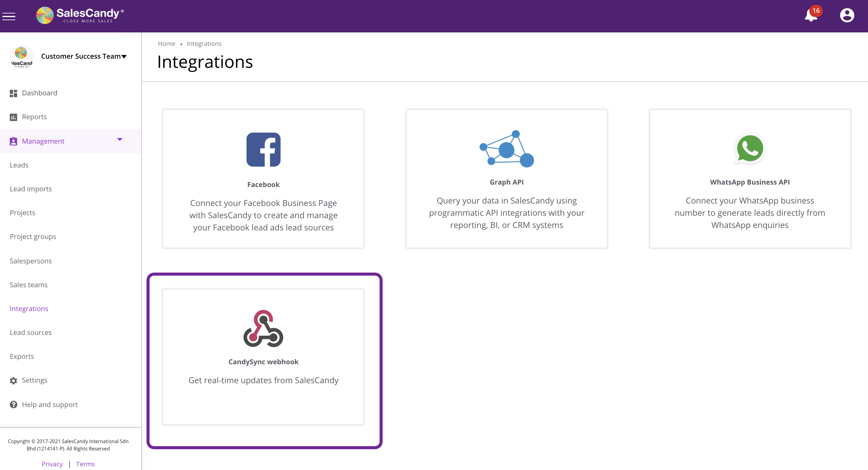Click the Facebook integration icon
This screenshot has width=868, height=470.
(x=263, y=149)
